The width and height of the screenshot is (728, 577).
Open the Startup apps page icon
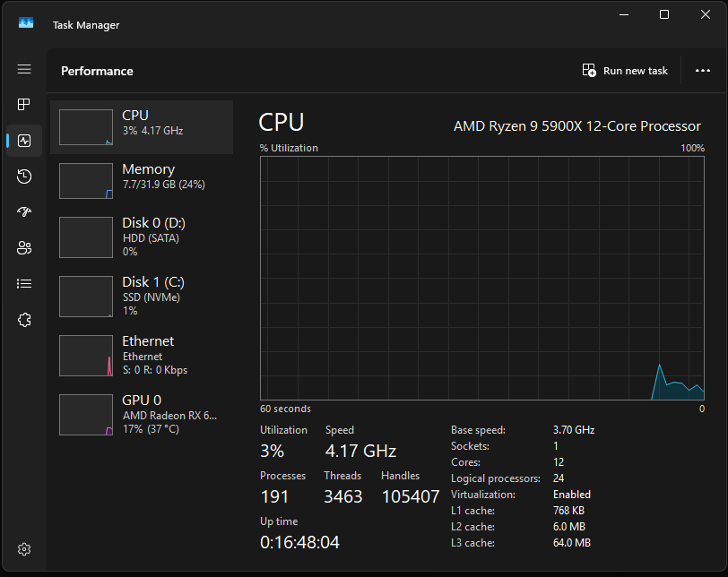point(24,212)
